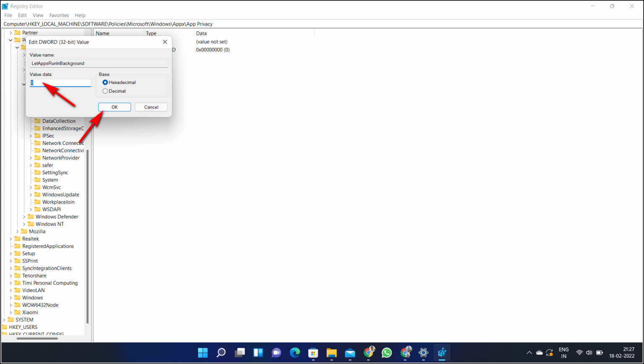Select the Decimal base option
Viewport: 644px width, 364px height.
point(105,91)
